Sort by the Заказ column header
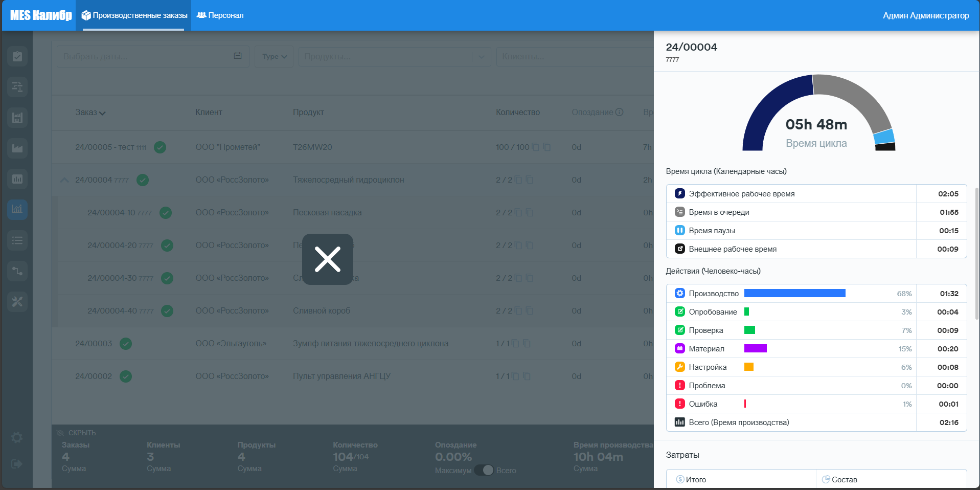This screenshot has width=980, height=490. (90, 113)
